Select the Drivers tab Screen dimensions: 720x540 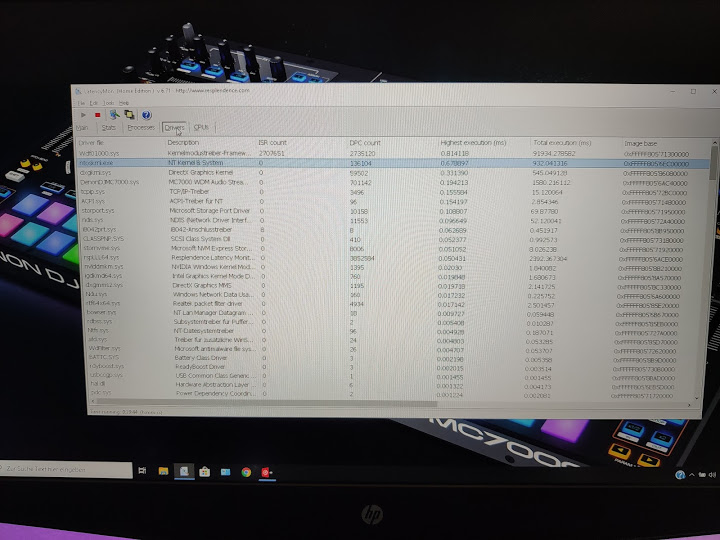[x=174, y=128]
